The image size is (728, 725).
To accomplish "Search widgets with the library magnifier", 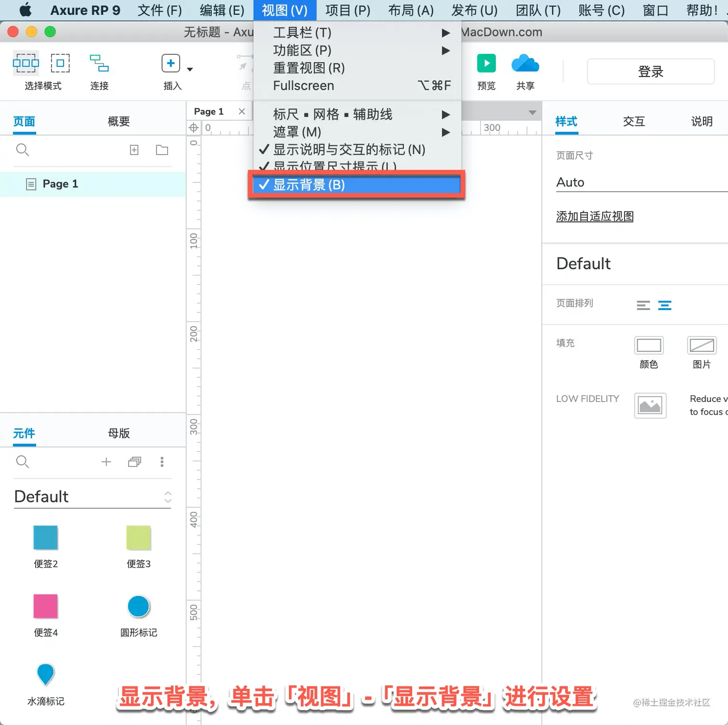I will tap(23, 462).
